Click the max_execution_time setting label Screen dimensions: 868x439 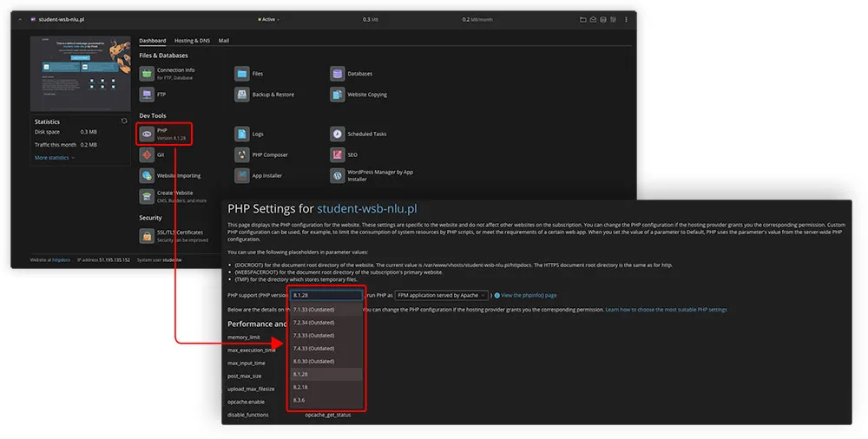[252, 350]
